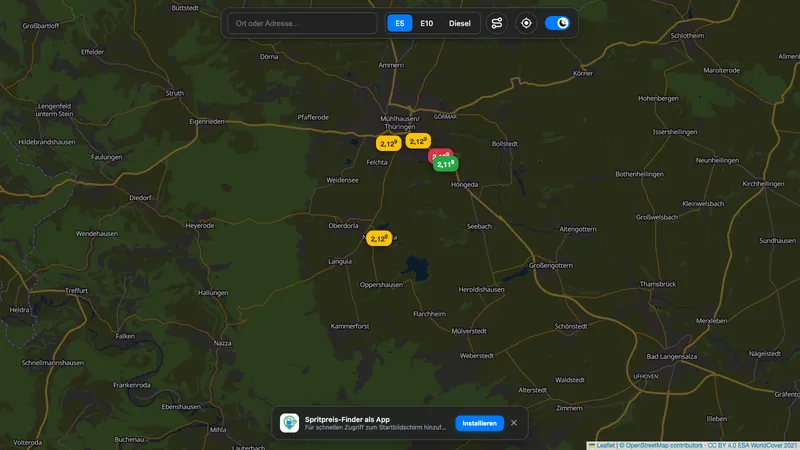Click the Altengottern map label
800x450 pixels.
[578, 229]
